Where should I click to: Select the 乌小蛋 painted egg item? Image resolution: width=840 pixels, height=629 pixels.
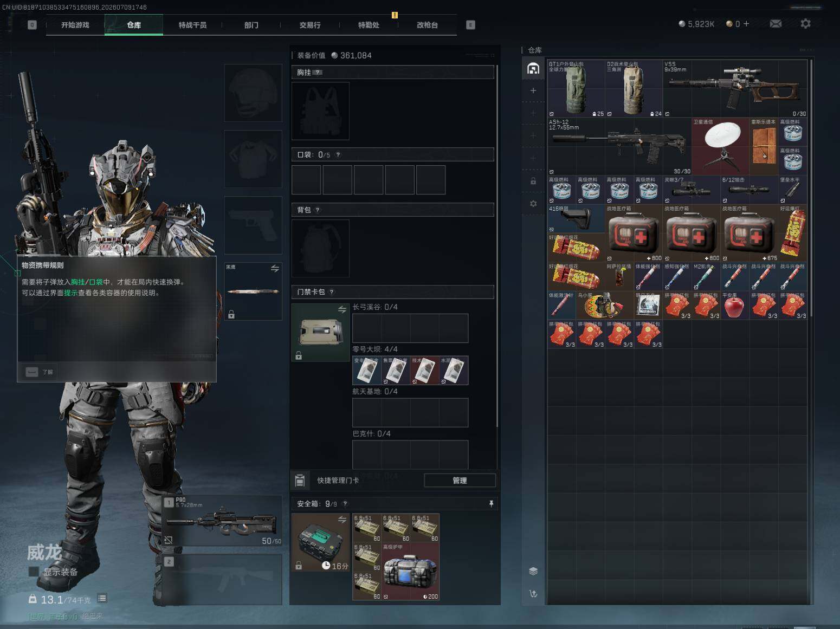click(x=605, y=306)
